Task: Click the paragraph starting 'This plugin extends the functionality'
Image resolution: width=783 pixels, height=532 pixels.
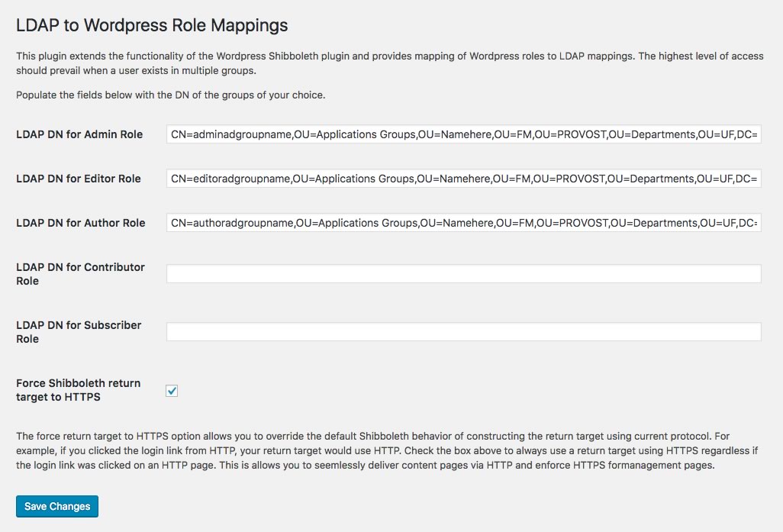Action: [x=389, y=63]
